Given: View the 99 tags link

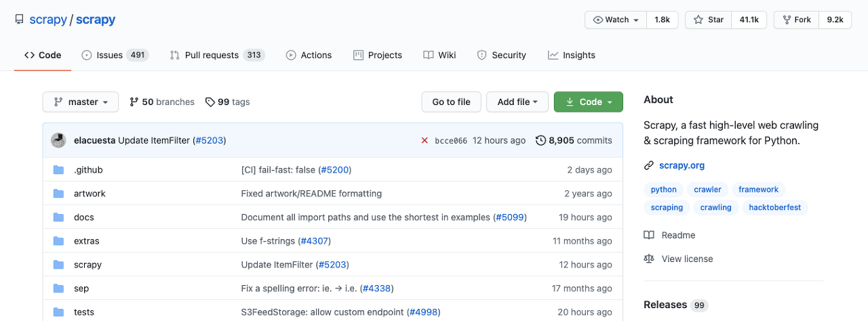Looking at the screenshot, I should pyautogui.click(x=228, y=102).
